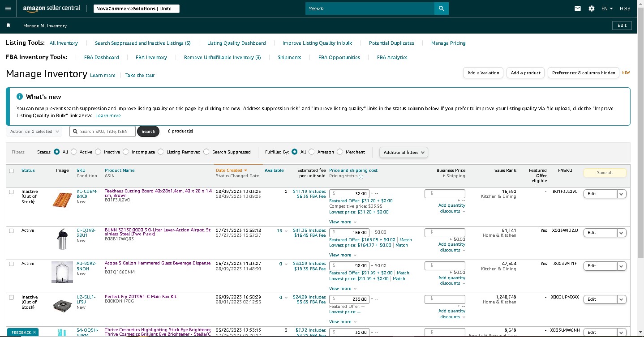Screen dimensions: 644x337
Task: Open the settings gear icon
Action: [x=592, y=9]
